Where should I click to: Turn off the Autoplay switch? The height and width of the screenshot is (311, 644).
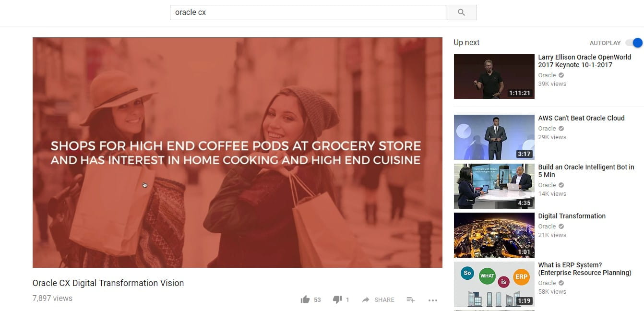[x=634, y=43]
